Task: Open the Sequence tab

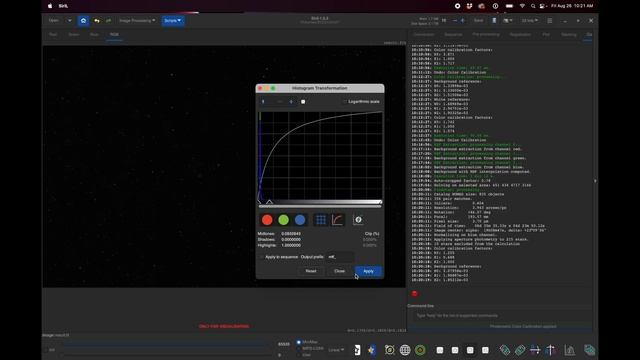Action: pos(453,35)
